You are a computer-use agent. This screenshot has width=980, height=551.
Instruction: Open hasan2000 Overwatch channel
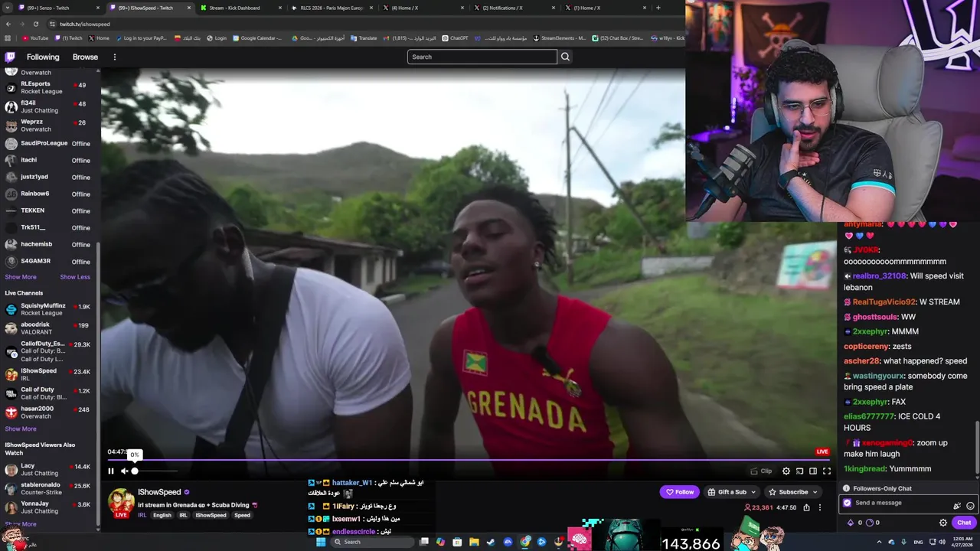(x=47, y=412)
